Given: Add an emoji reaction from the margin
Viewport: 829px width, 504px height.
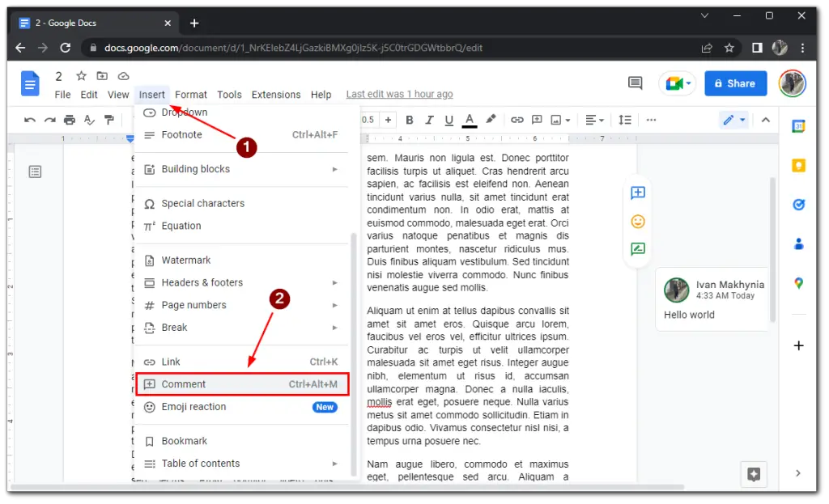Looking at the screenshot, I should click(x=637, y=221).
